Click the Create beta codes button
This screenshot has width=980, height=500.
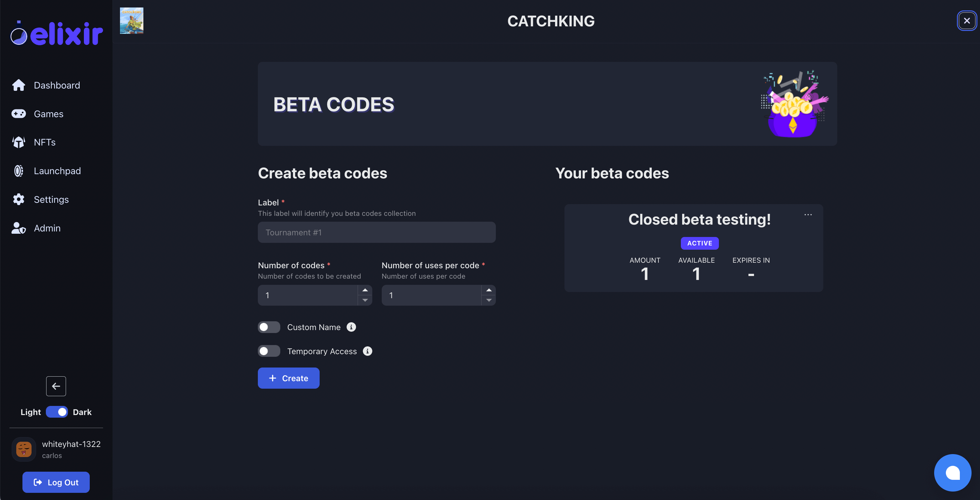pyautogui.click(x=288, y=378)
